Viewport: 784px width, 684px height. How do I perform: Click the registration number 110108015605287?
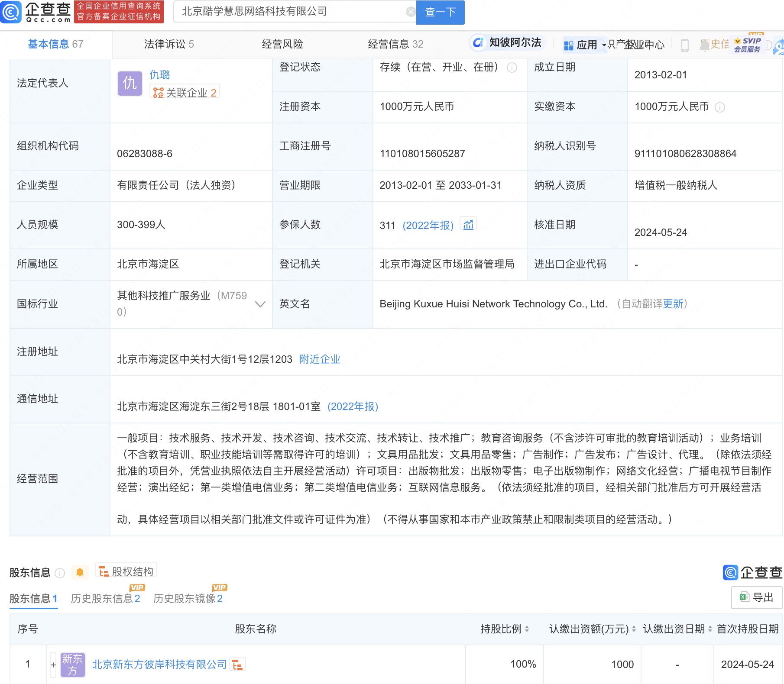point(422,154)
